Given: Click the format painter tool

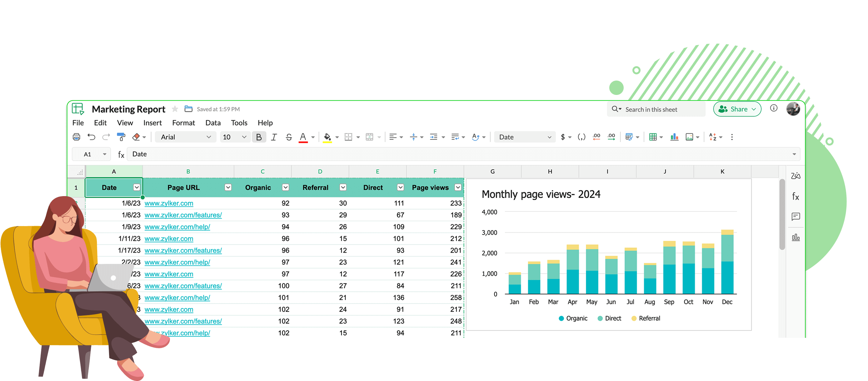Looking at the screenshot, I should [x=121, y=137].
